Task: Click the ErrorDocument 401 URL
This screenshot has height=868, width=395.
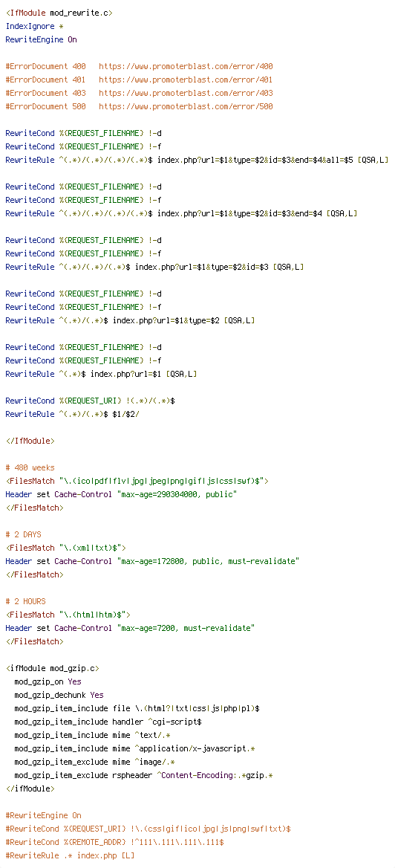Action: (x=186, y=80)
